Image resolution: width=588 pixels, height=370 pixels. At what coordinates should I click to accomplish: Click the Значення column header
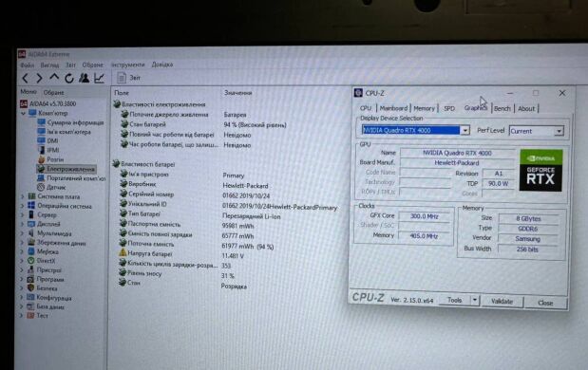click(x=238, y=93)
